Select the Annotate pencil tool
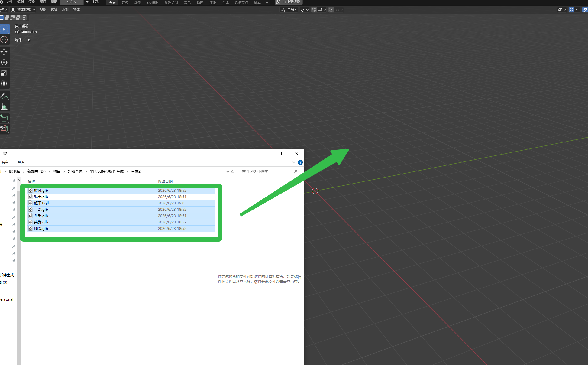Image resolution: width=588 pixels, height=365 pixels. point(4,96)
